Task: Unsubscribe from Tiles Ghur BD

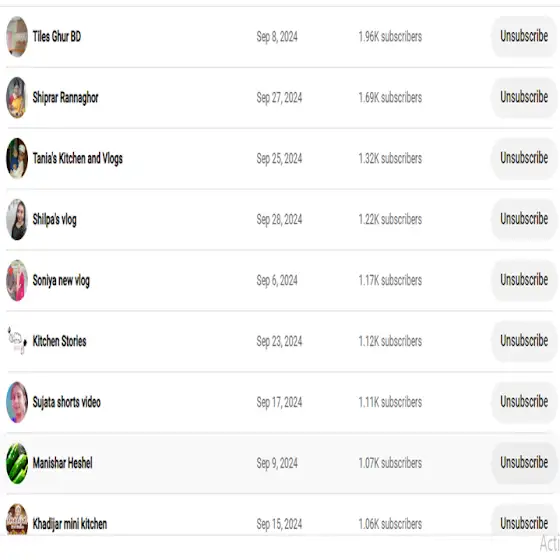Action: (524, 36)
